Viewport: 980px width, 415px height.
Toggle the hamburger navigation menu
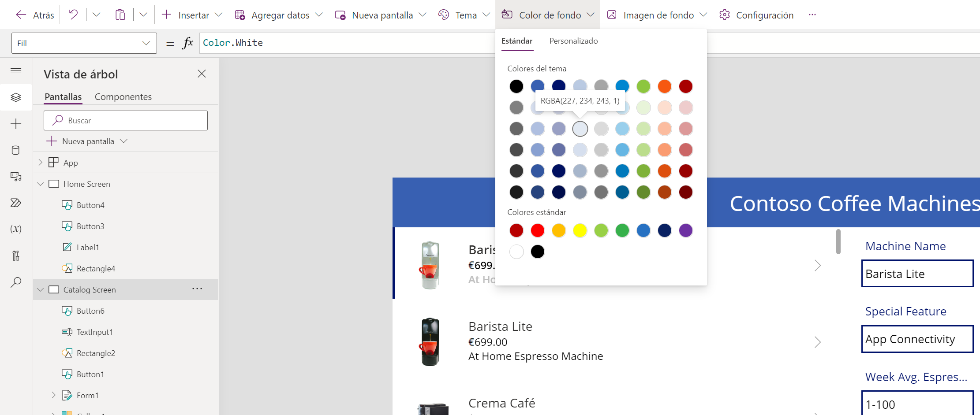click(16, 70)
